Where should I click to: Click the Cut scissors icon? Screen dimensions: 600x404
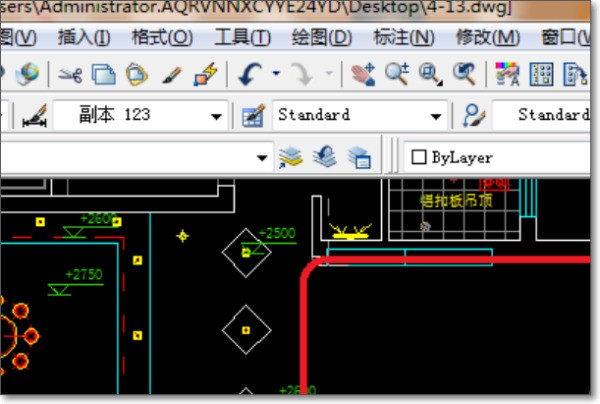pos(70,74)
